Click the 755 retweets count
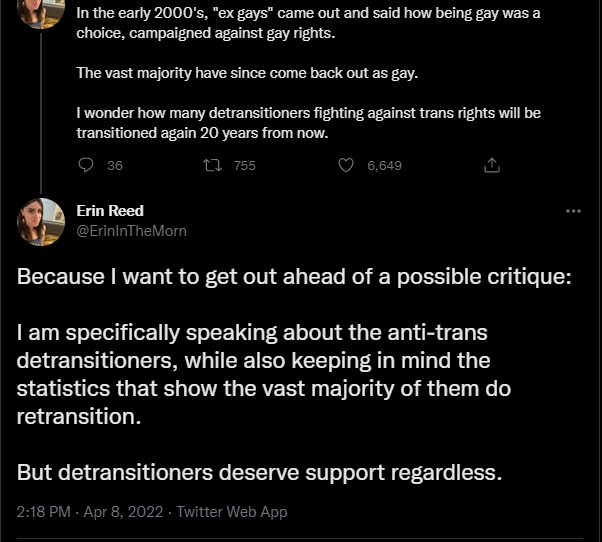 244,165
